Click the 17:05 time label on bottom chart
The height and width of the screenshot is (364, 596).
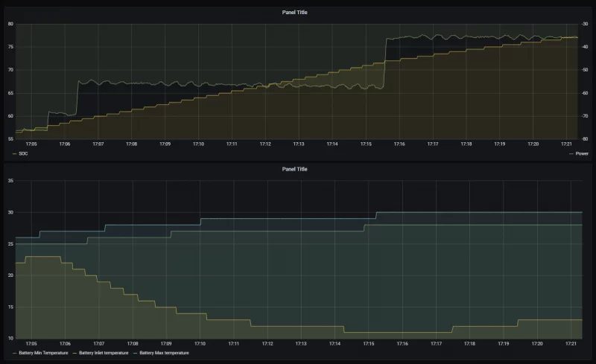coord(31,344)
